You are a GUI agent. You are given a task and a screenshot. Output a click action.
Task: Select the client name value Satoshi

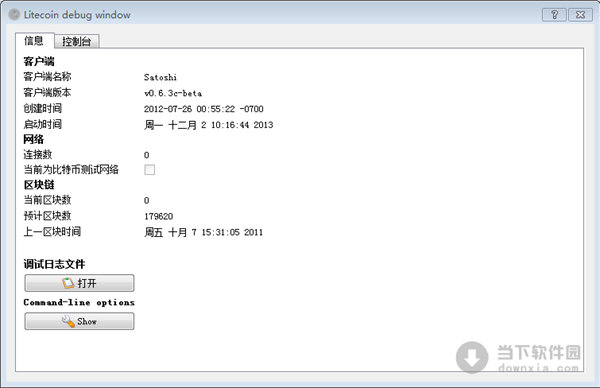[160, 77]
